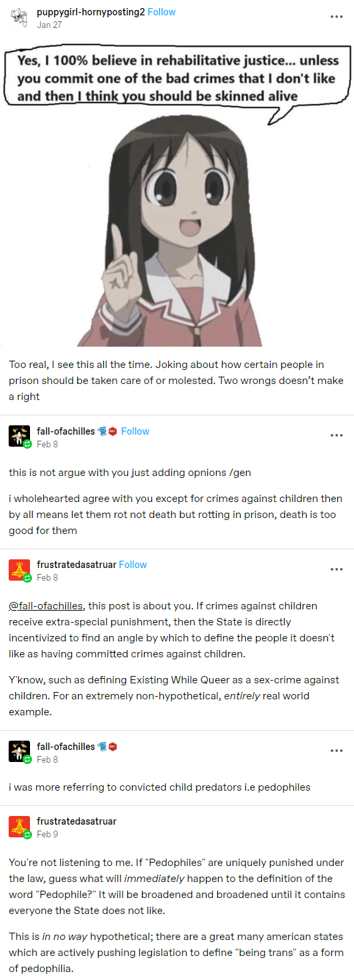Follow puppygirl-hornyposting2
Screen dimensions: 354x980
coord(161,13)
